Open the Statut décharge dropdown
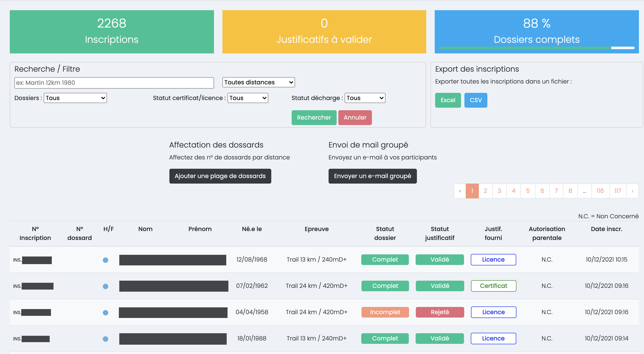 (365, 98)
